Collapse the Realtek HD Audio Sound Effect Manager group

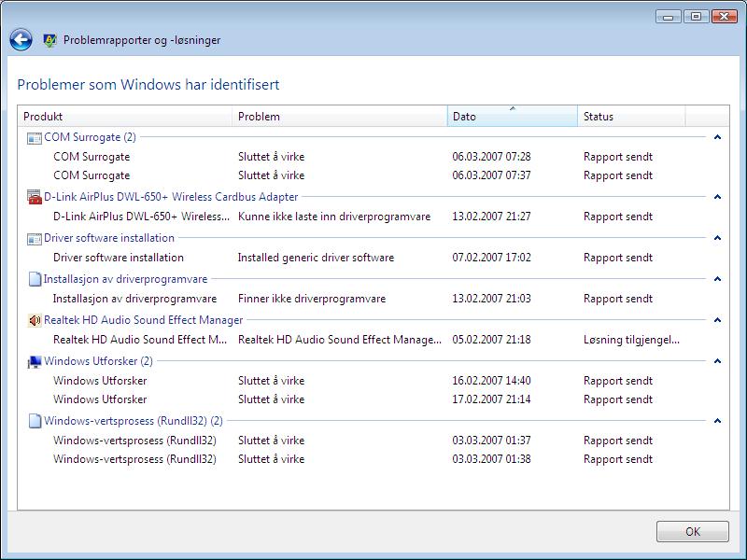(x=717, y=320)
